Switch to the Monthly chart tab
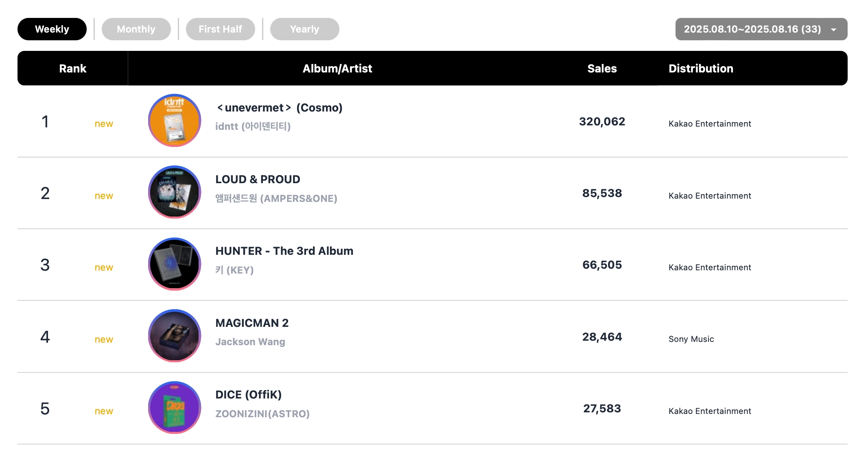 pyautogui.click(x=136, y=29)
